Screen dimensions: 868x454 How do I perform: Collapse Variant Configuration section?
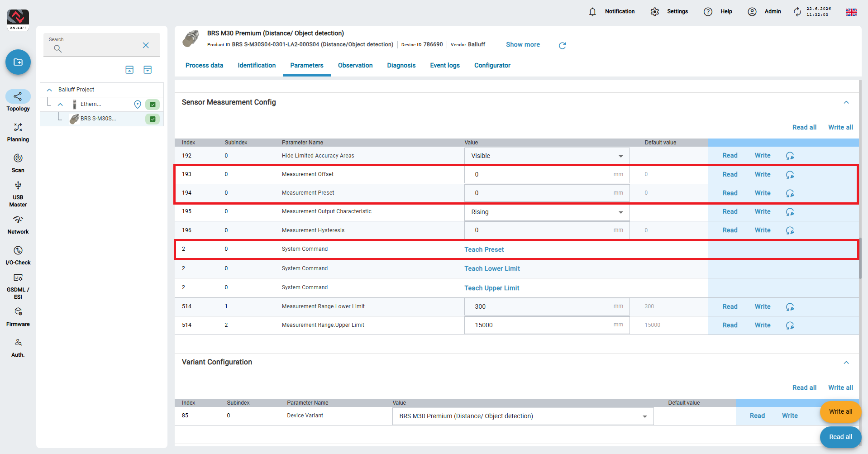click(x=846, y=363)
